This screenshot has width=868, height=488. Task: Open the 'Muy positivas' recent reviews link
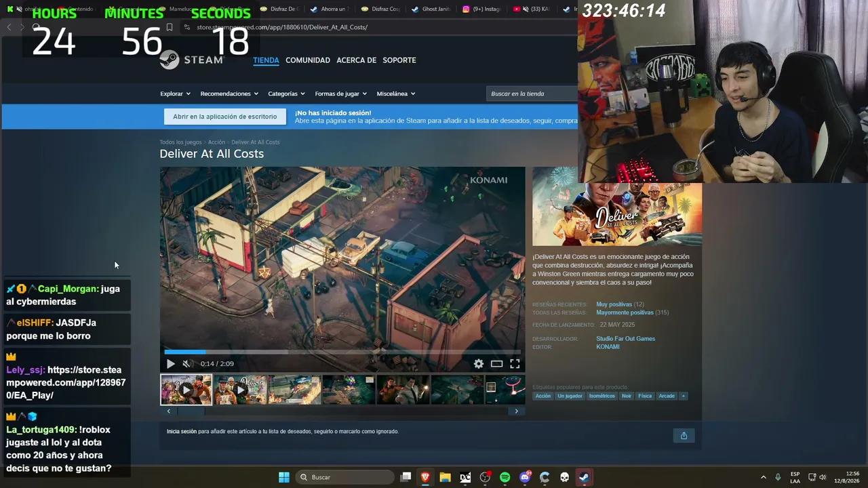click(614, 304)
